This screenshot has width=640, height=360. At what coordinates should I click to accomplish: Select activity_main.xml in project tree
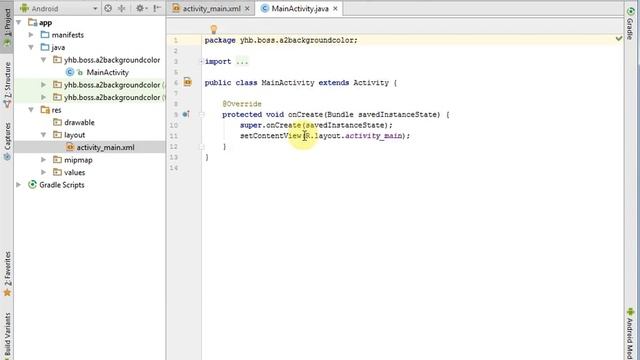(105, 147)
